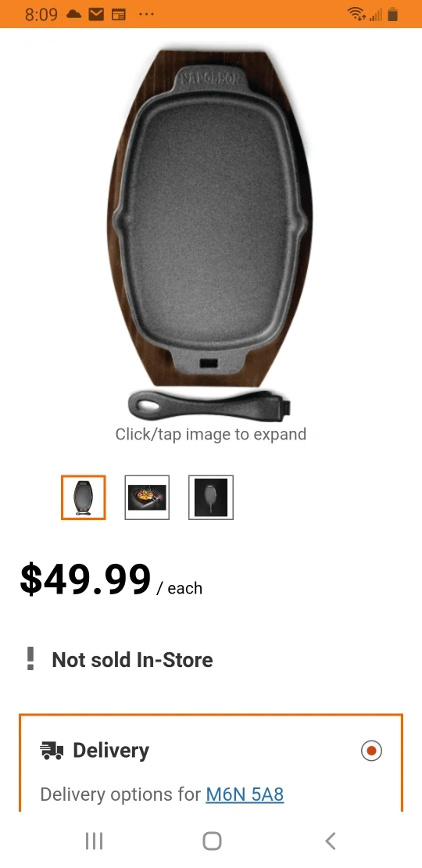This screenshot has height=868, width=422.
Task: Tap the Android home button
Action: [212, 841]
